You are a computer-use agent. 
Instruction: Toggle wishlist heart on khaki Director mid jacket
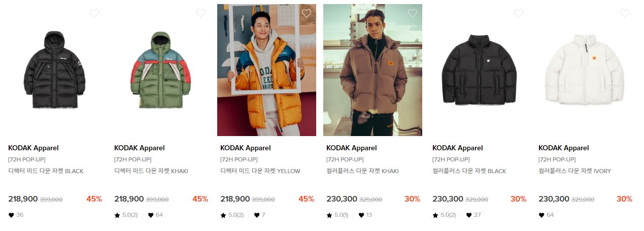pos(200,13)
